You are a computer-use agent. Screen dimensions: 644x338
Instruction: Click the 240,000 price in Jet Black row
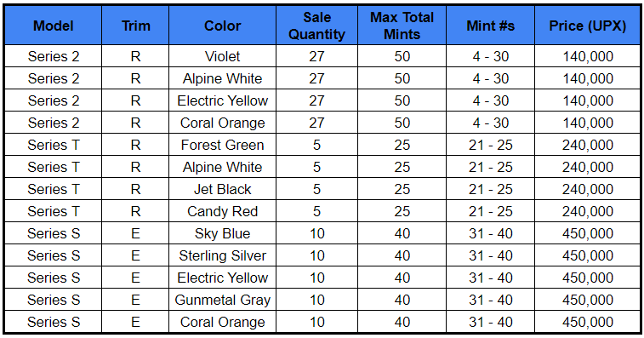click(x=587, y=189)
